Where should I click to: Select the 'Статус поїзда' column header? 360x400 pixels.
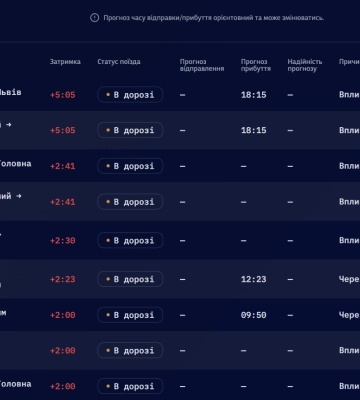point(119,62)
